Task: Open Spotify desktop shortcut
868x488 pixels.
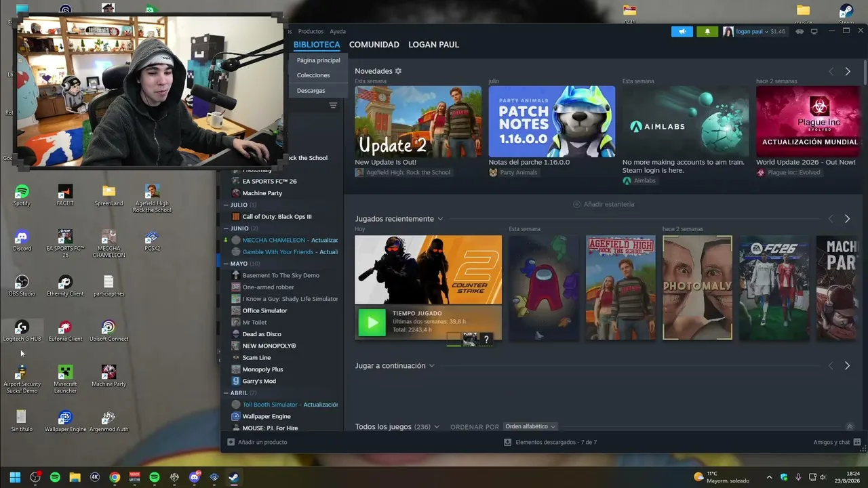Action: point(22,195)
